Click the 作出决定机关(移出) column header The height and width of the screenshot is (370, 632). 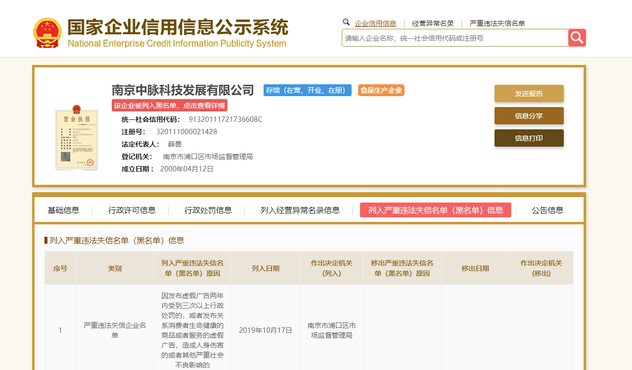(x=541, y=268)
